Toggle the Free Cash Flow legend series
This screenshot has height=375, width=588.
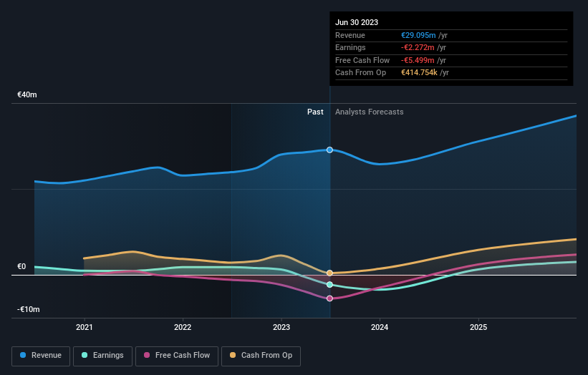[x=177, y=356]
